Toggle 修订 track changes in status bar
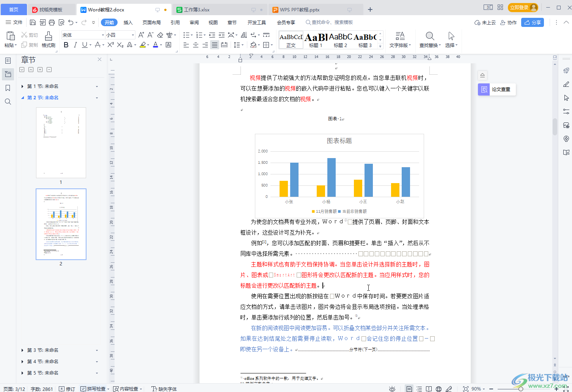Viewport: 572px width, 392px height. click(x=67, y=389)
